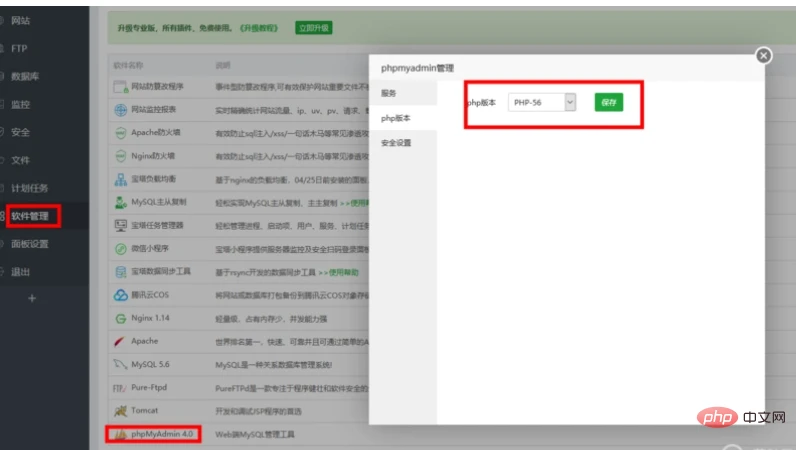The width and height of the screenshot is (796, 450).
Task: Open 文件 in the sidebar
Action: click(x=21, y=160)
